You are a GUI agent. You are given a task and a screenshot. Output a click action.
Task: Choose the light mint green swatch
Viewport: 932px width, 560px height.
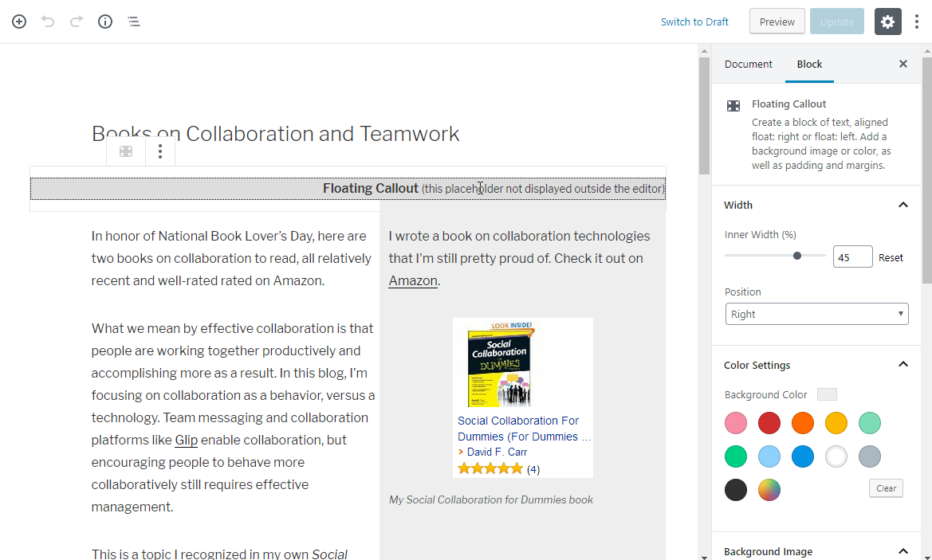click(870, 424)
